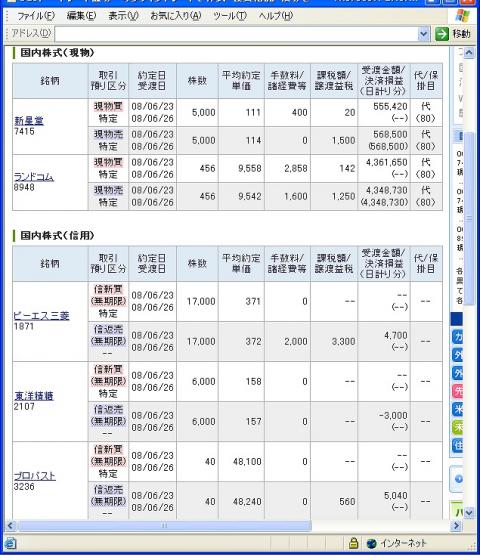Select the 17,000 shares cell at price 371
480x560 pixels.
coord(198,301)
